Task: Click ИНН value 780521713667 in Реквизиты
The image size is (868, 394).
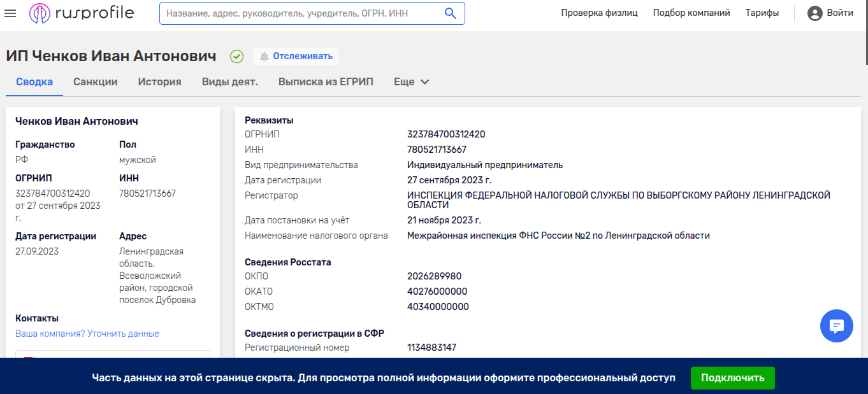Action: click(x=437, y=150)
